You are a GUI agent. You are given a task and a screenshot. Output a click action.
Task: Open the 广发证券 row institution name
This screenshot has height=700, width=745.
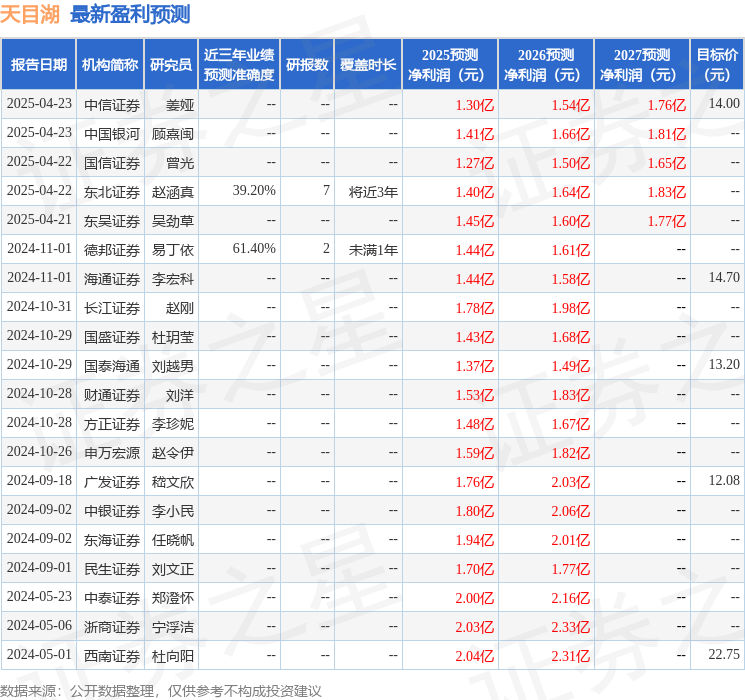[x=112, y=482]
